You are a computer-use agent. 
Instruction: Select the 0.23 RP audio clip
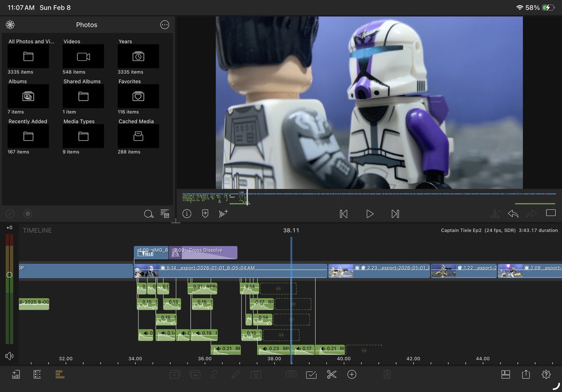pyautogui.click(x=274, y=349)
